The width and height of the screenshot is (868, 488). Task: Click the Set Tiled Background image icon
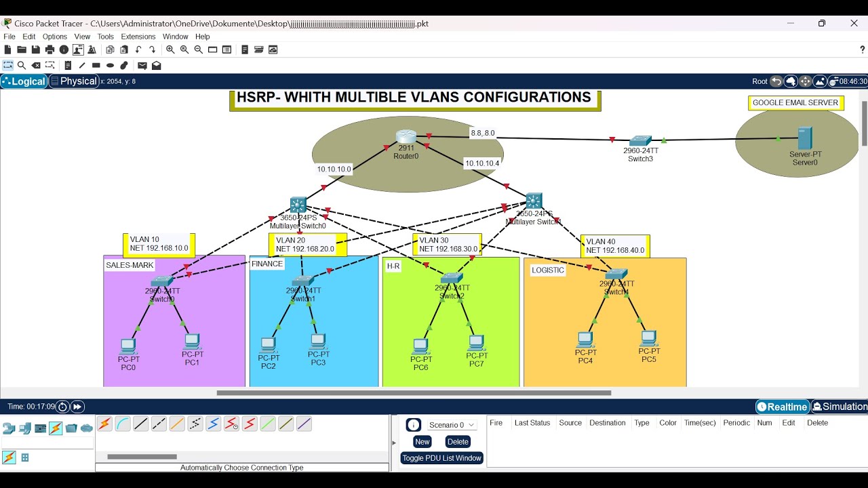pos(820,81)
